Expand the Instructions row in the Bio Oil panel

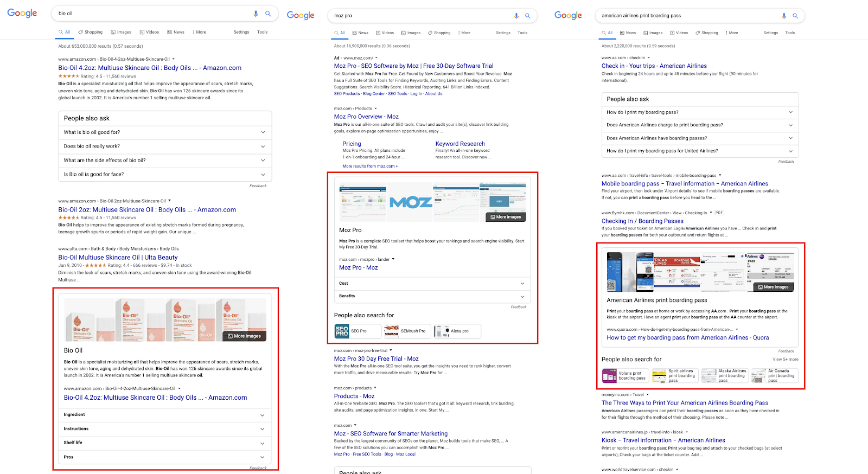tap(165, 429)
